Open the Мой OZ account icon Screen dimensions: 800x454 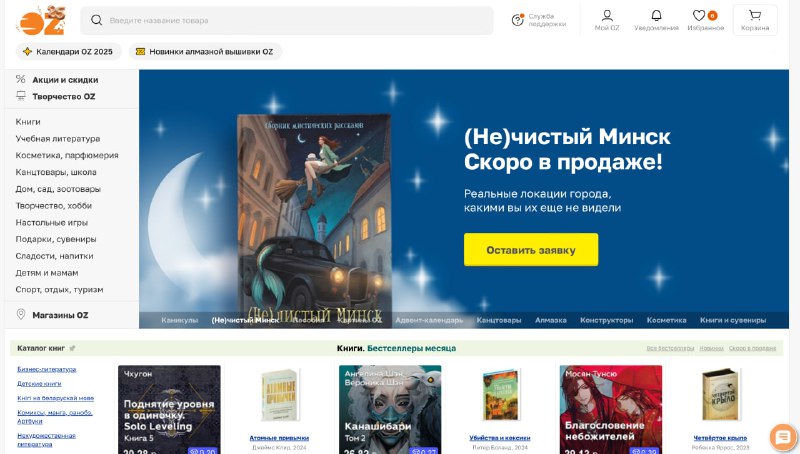[x=607, y=16]
